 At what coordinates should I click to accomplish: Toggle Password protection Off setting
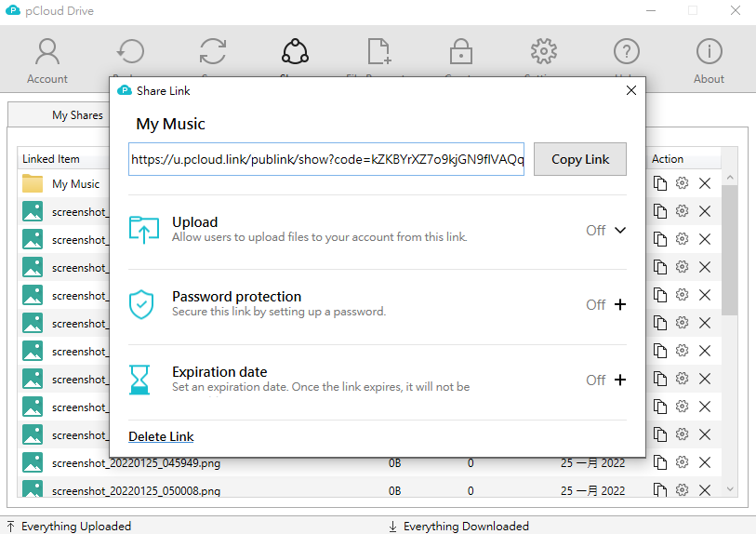click(595, 305)
